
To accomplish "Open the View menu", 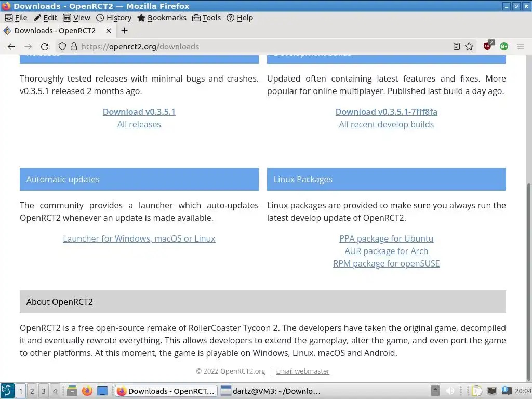I will click(x=77, y=18).
